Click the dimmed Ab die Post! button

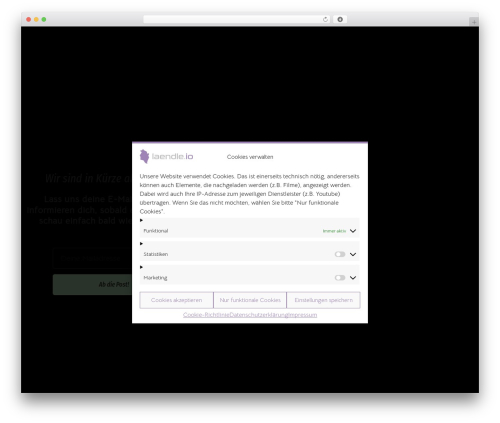click(92, 284)
